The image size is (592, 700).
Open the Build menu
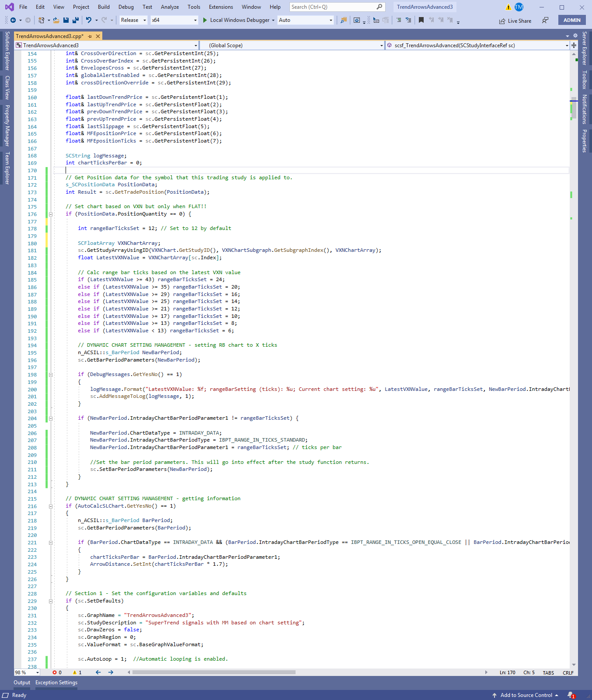104,7
